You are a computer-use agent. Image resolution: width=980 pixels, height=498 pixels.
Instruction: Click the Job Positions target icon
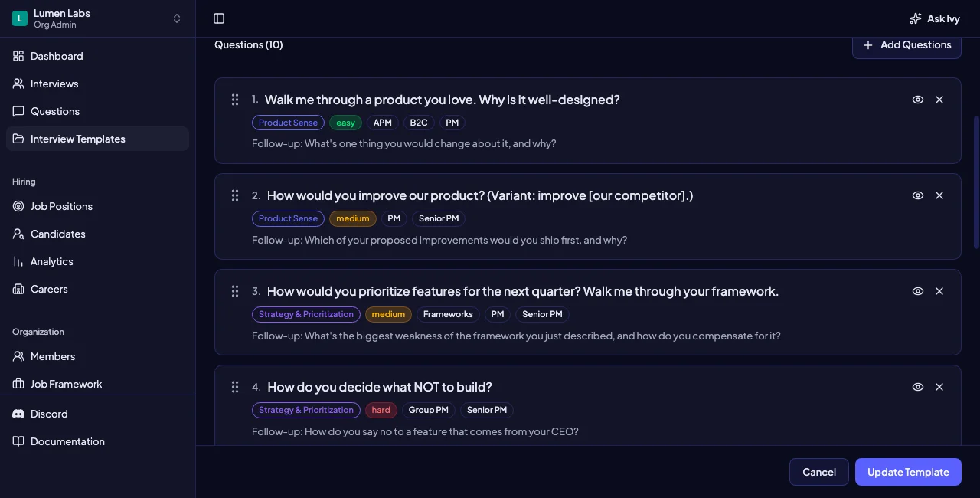[x=18, y=206]
